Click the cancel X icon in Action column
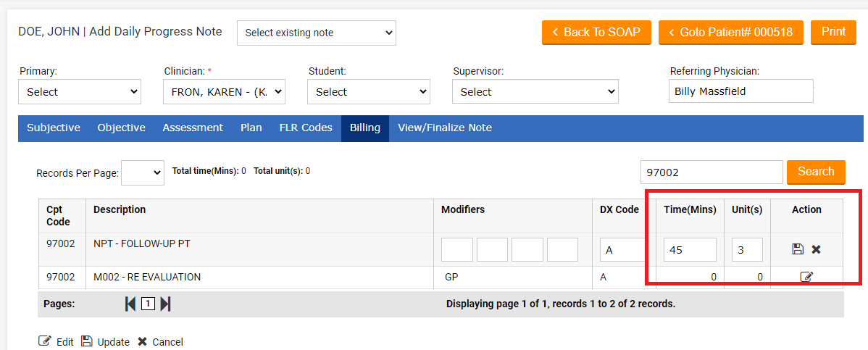The width and height of the screenshot is (868, 350). point(816,249)
